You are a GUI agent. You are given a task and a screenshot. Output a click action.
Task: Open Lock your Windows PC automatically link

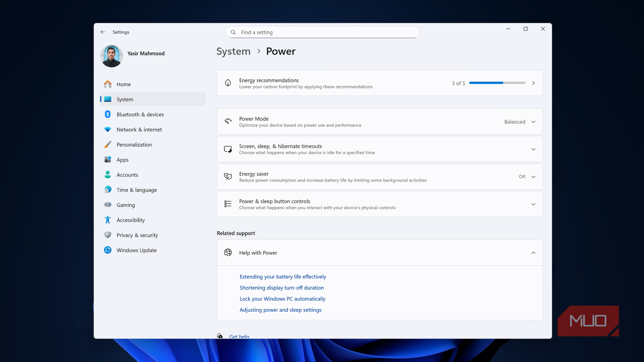pyautogui.click(x=283, y=299)
